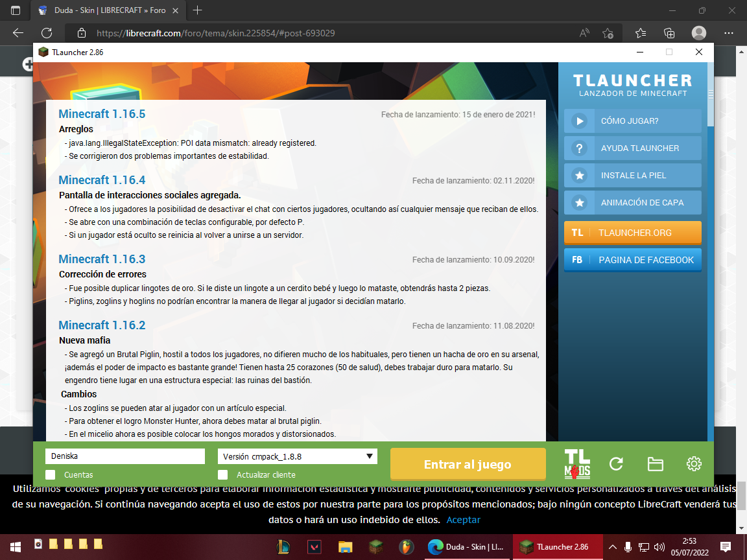
Task: Go back in the Edge browser
Action: pyautogui.click(x=18, y=33)
